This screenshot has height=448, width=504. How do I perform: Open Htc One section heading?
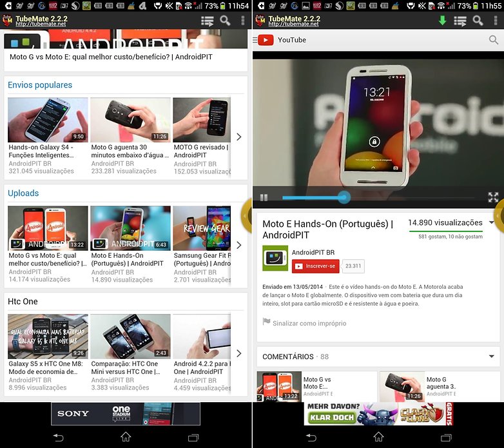(23, 302)
